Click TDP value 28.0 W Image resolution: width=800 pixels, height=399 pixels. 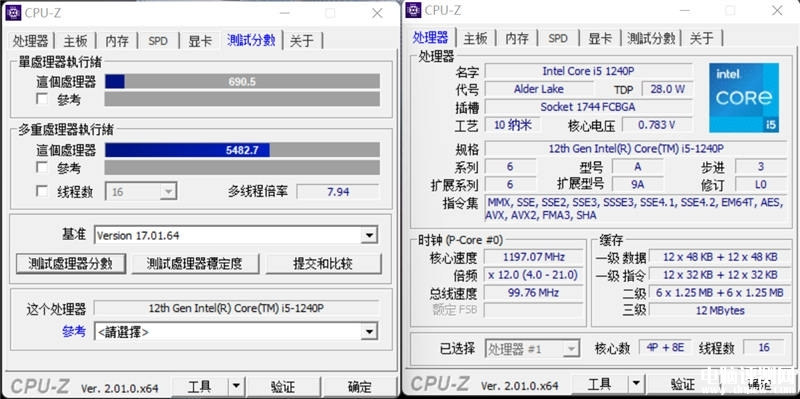tap(667, 89)
